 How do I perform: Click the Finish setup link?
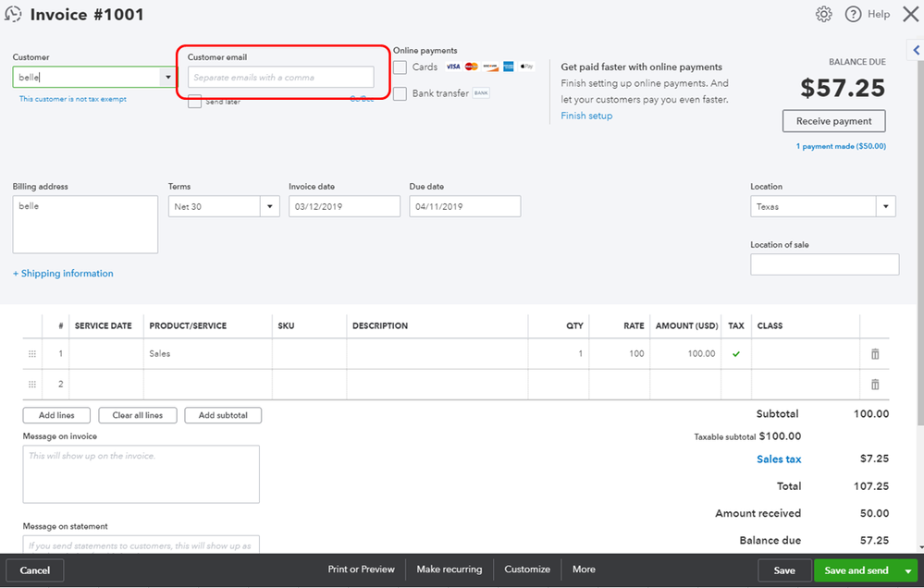[586, 116]
